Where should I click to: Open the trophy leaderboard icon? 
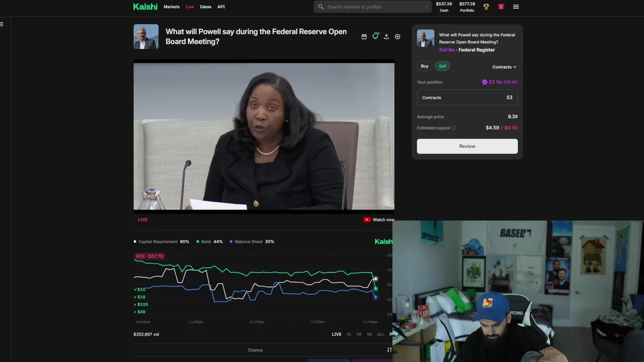(486, 7)
